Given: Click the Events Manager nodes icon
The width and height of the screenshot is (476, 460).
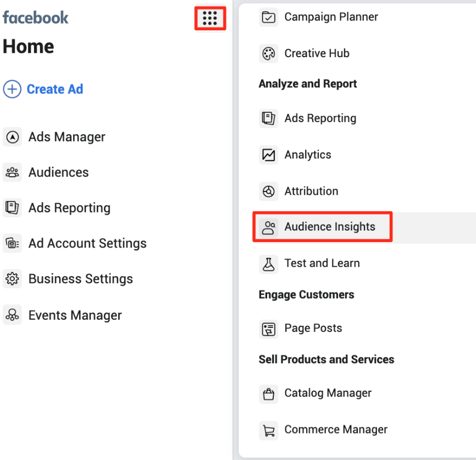Looking at the screenshot, I should [12, 315].
